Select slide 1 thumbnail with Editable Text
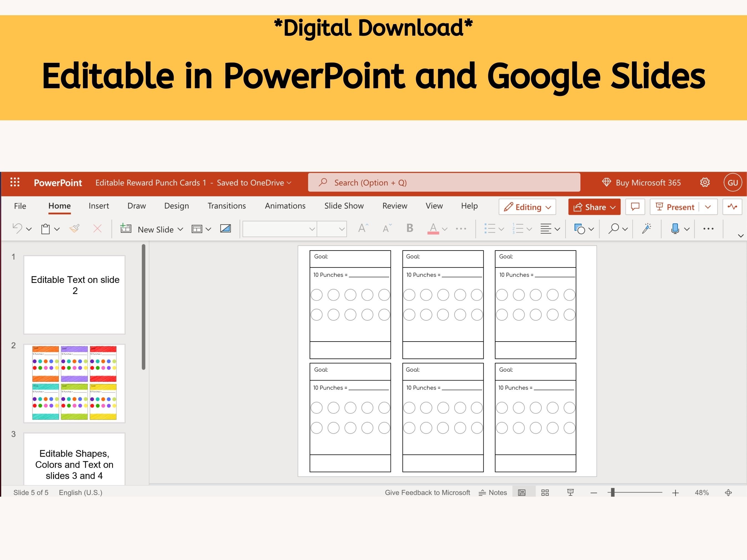 (74, 295)
